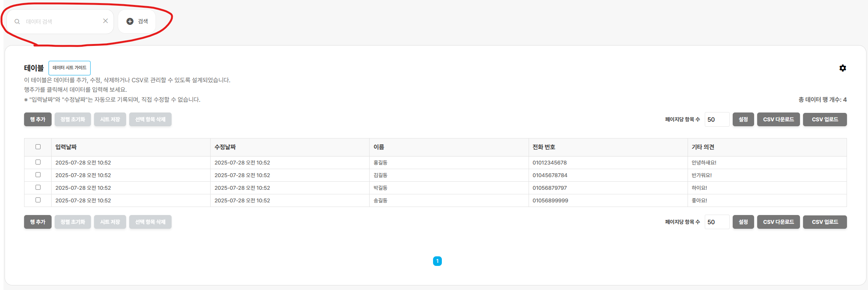Clear search with the X icon
This screenshot has height=290, width=868.
tap(105, 21)
